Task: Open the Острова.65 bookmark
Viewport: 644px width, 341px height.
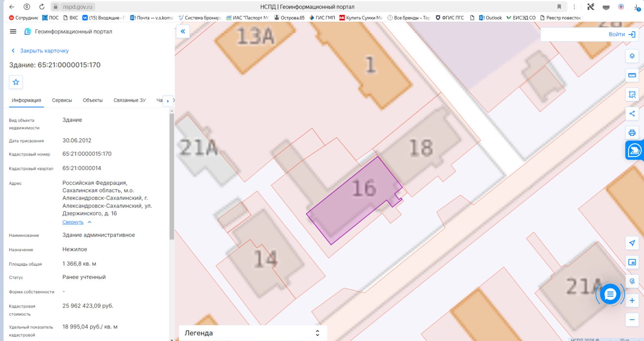Action: (289, 18)
